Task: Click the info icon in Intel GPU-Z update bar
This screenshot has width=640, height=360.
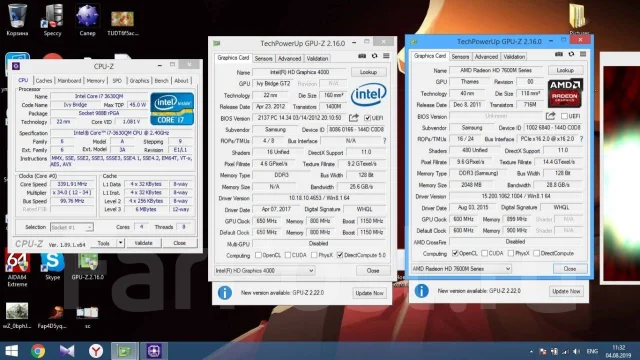Action: coord(224,293)
